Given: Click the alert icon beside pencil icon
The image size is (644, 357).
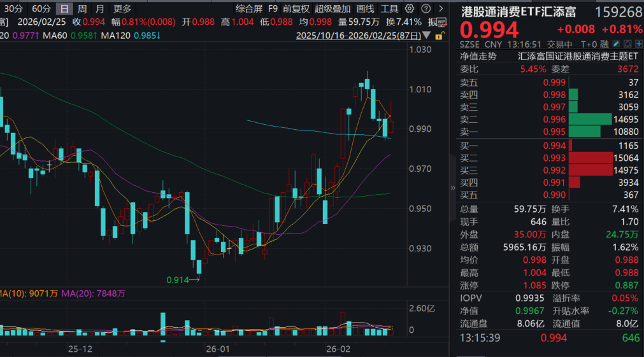Looking at the screenshot, I should [628, 45].
